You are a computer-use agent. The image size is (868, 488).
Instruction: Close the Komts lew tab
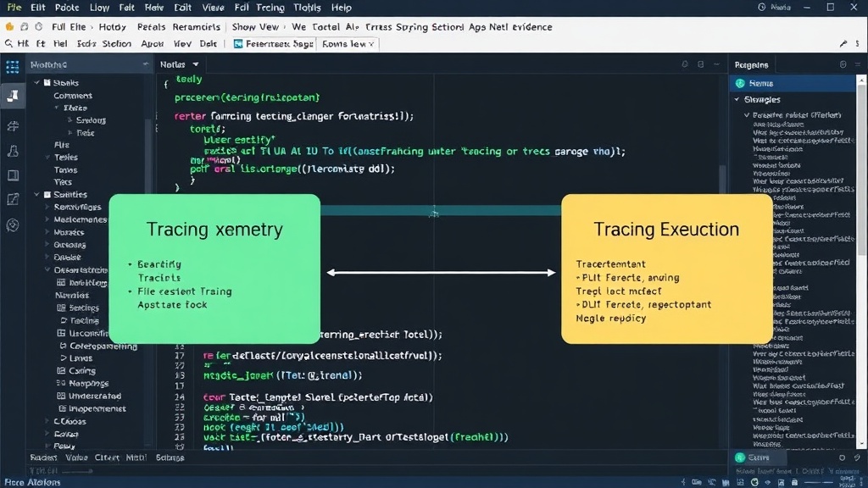[x=371, y=44]
